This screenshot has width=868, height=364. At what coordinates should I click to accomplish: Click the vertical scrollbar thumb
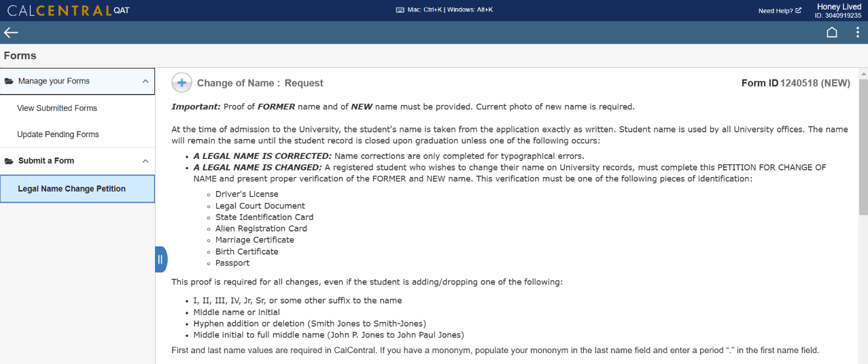click(x=863, y=146)
